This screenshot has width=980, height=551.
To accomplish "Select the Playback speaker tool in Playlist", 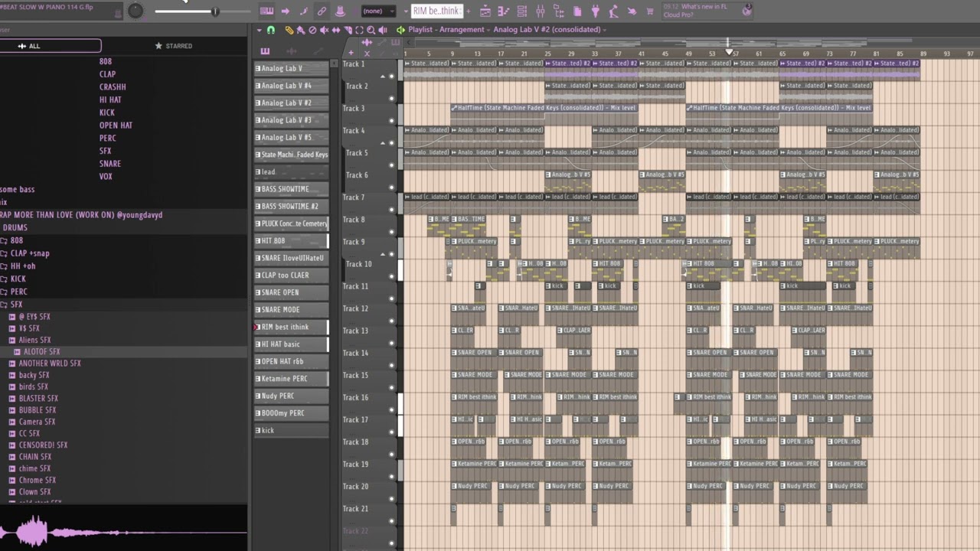I will click(x=383, y=30).
